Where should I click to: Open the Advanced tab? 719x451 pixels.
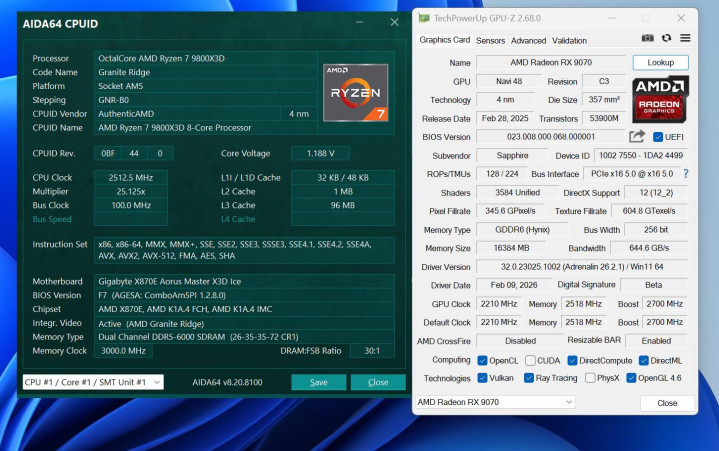(528, 41)
